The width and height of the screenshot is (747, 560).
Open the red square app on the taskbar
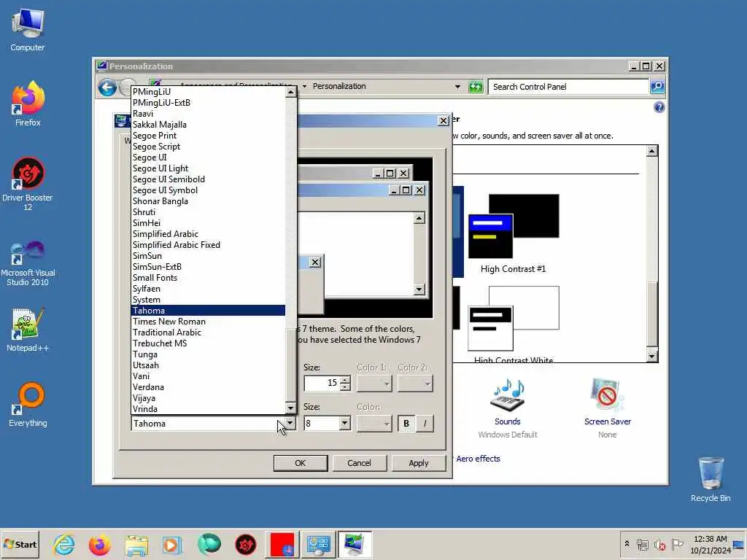(x=282, y=545)
